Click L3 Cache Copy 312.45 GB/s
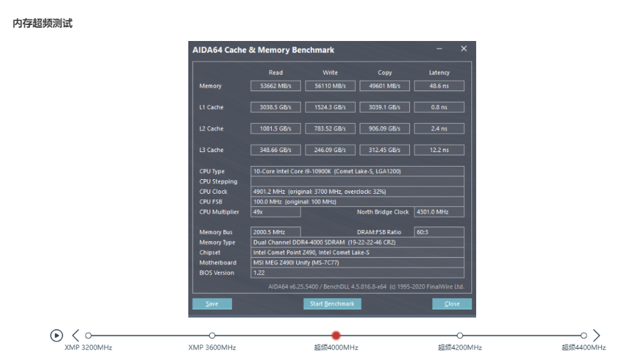This screenshot has height=364, width=638. click(x=384, y=150)
